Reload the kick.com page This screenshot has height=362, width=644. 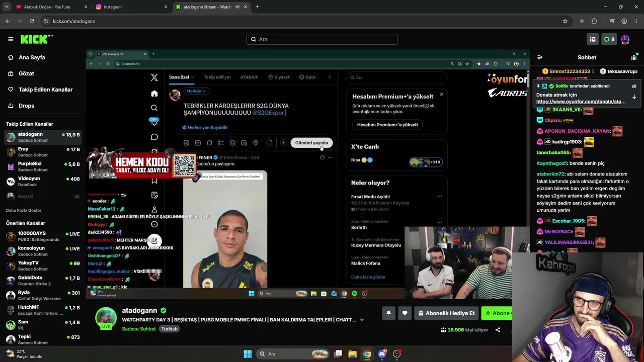32,21
